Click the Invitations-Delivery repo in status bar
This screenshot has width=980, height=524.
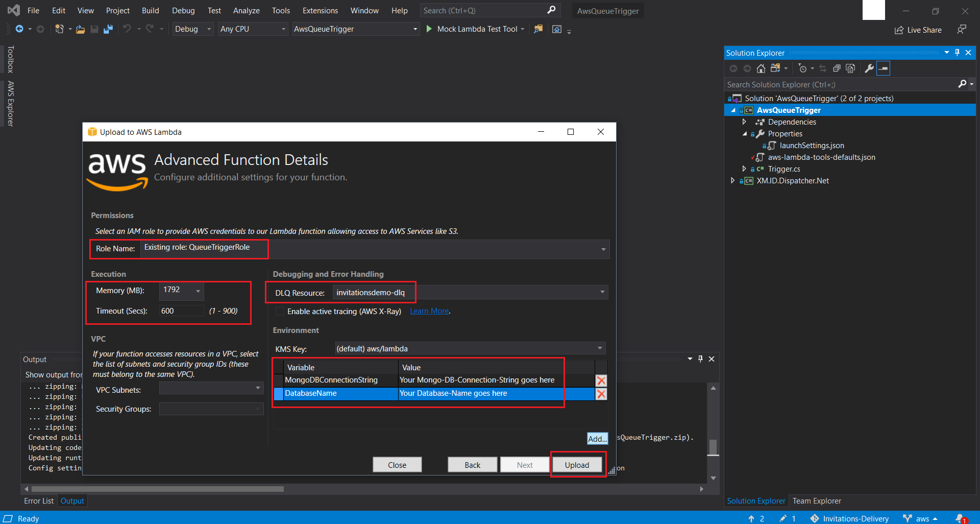(849, 518)
